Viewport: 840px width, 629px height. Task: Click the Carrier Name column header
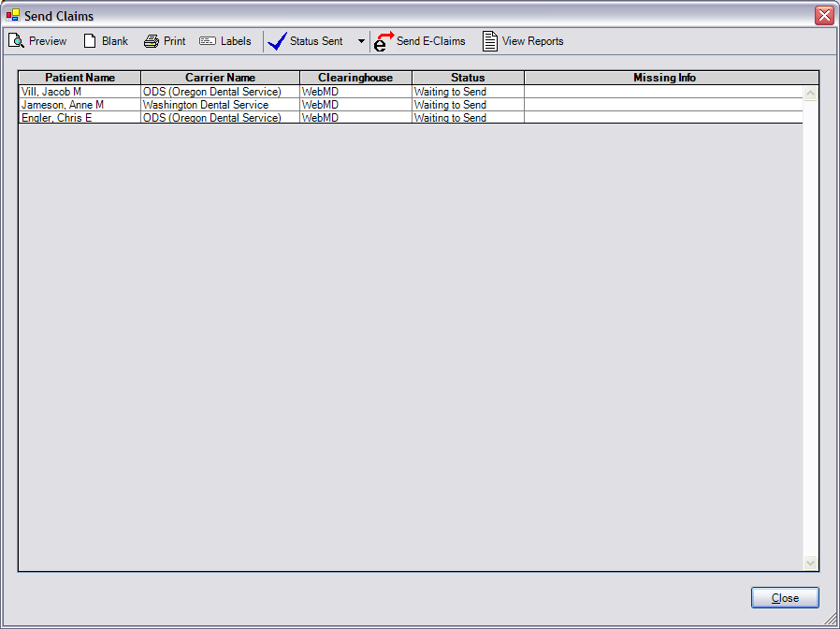pyautogui.click(x=220, y=78)
